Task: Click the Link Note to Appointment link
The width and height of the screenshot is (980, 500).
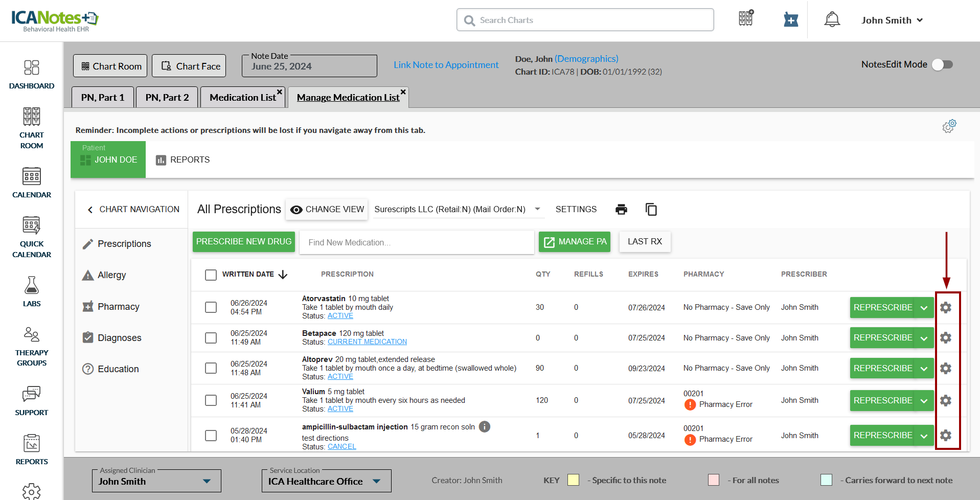Action: pos(446,65)
